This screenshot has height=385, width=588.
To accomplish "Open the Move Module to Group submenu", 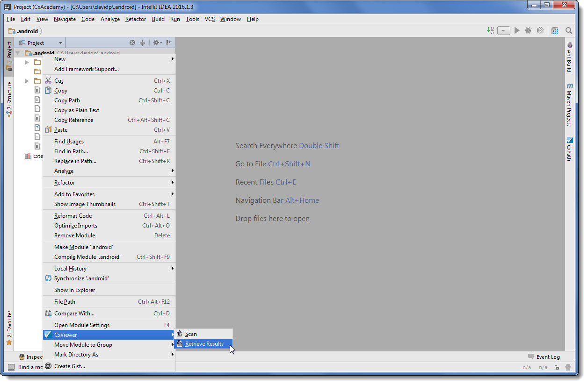I will (109, 345).
